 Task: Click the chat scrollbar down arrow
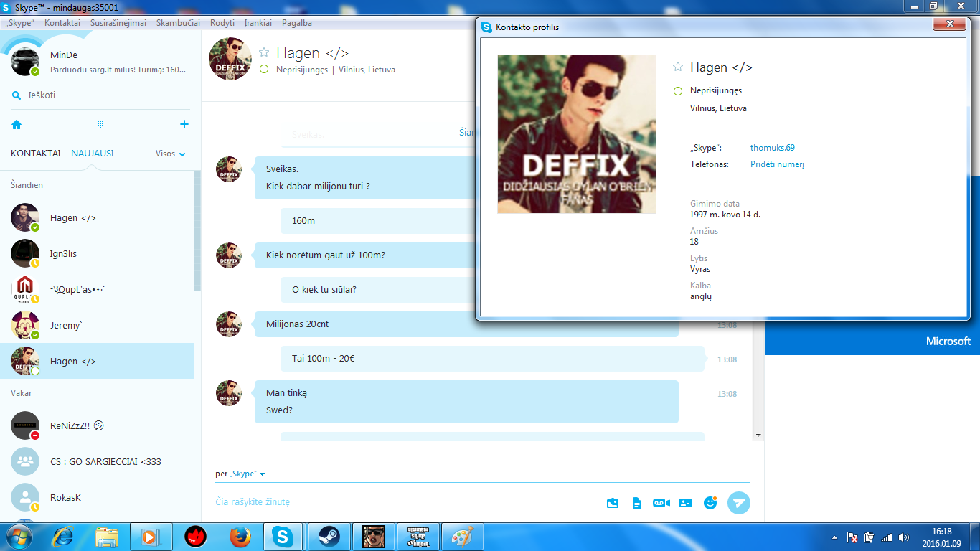758,435
